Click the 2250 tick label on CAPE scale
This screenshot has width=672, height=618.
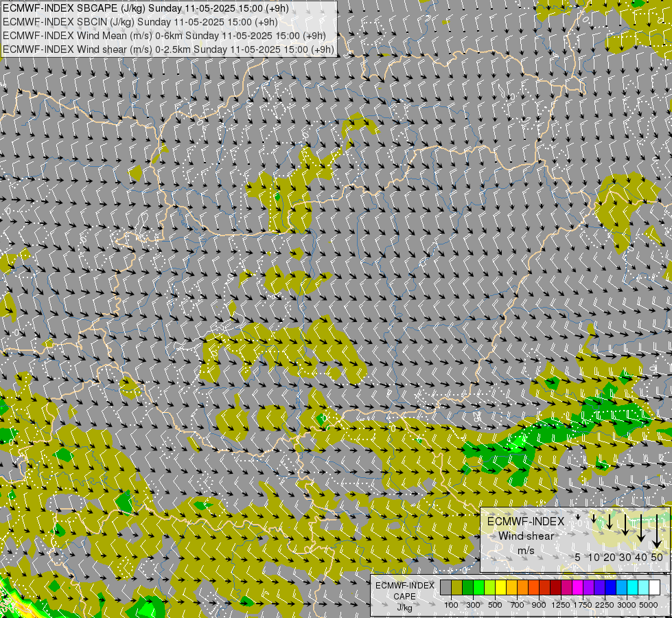point(604,605)
